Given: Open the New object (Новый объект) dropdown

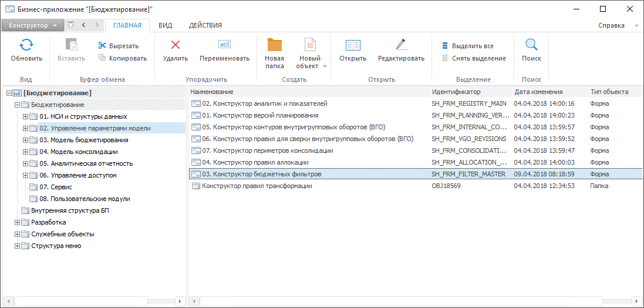Looking at the screenshot, I should [x=325, y=66].
